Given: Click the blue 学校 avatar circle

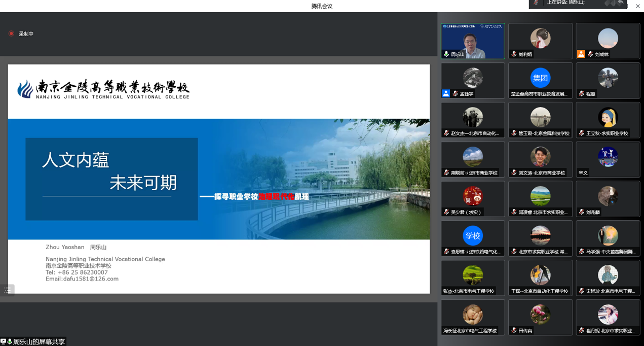Looking at the screenshot, I should pyautogui.click(x=472, y=236).
